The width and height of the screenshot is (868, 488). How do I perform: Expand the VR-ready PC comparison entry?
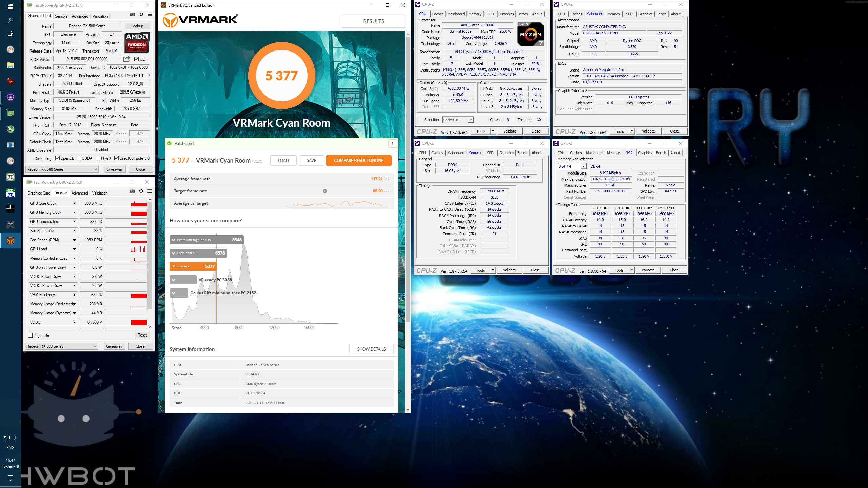[x=174, y=280]
